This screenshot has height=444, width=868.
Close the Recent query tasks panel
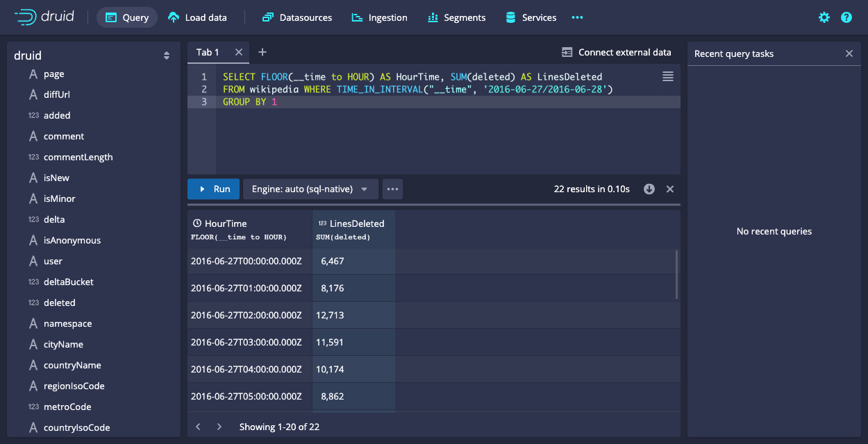coord(849,53)
